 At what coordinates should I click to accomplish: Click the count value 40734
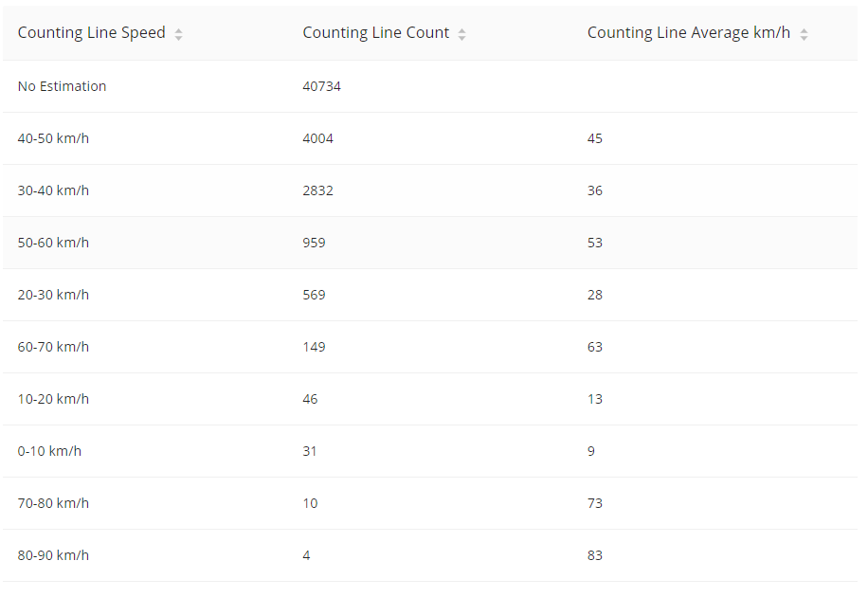[x=321, y=86]
